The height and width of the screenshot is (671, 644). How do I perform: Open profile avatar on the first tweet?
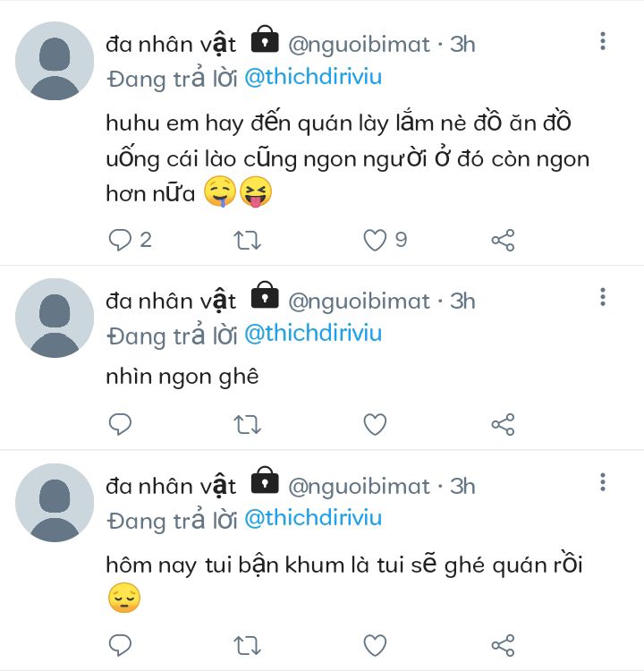point(55,61)
